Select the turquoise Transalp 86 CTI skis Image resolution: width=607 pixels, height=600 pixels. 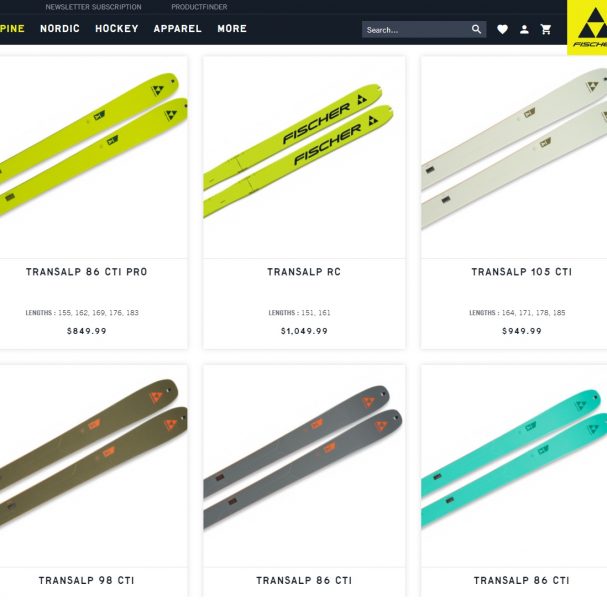514,466
